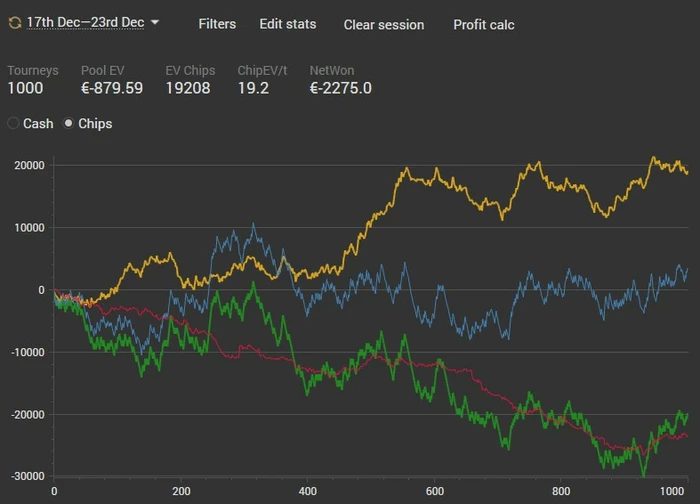This screenshot has height=504, width=700.
Task: Click the EV Chips value 19208
Action: 187,88
